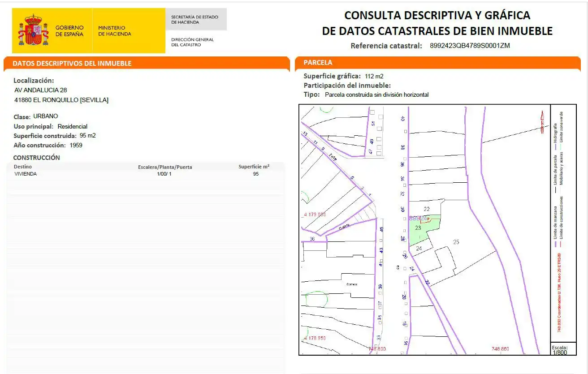
Task: Click the Escala 1/800 box
Action: coord(564,349)
